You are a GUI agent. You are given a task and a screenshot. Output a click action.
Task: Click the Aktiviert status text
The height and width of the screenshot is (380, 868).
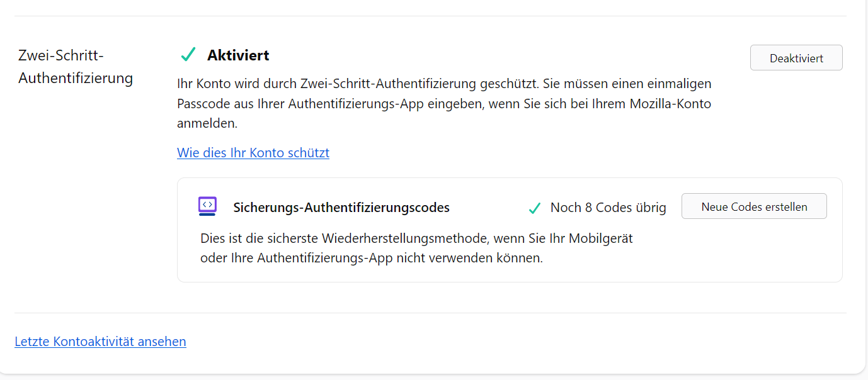click(238, 55)
